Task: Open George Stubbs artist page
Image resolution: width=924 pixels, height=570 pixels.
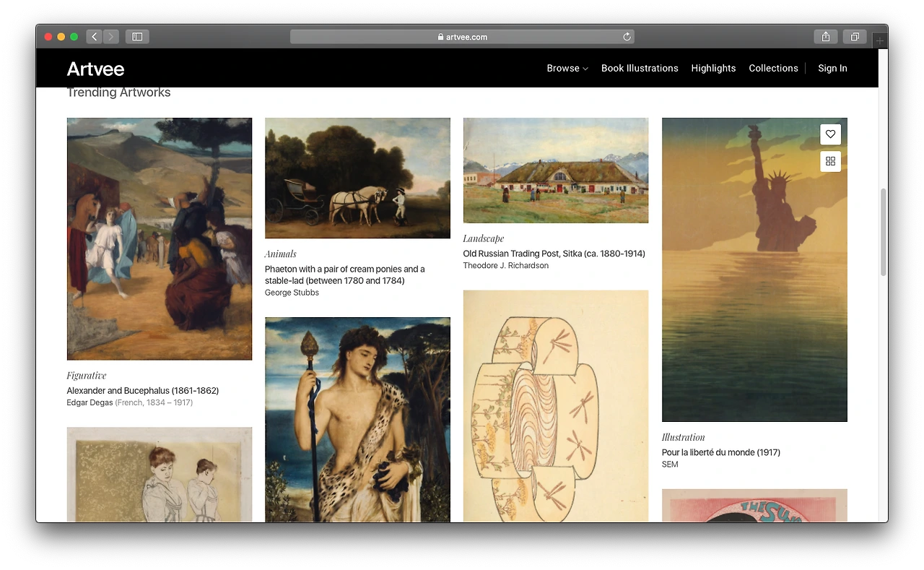Action: [x=292, y=293]
